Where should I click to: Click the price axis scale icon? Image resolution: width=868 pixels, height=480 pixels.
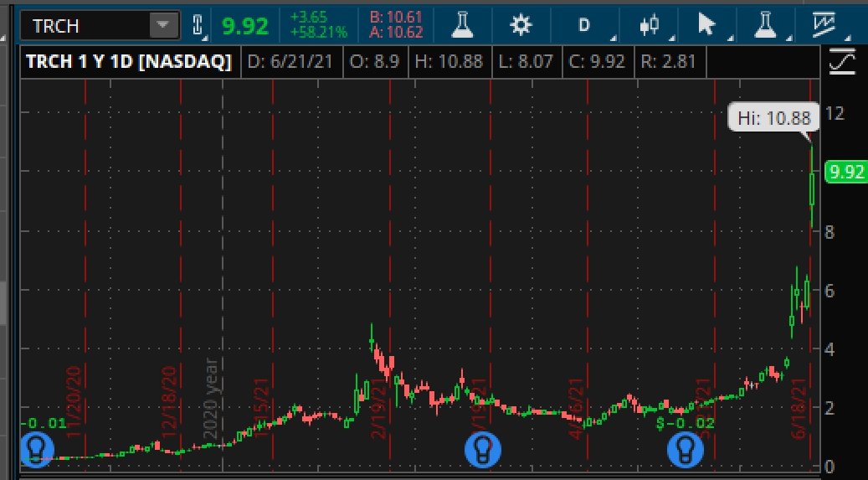841,61
